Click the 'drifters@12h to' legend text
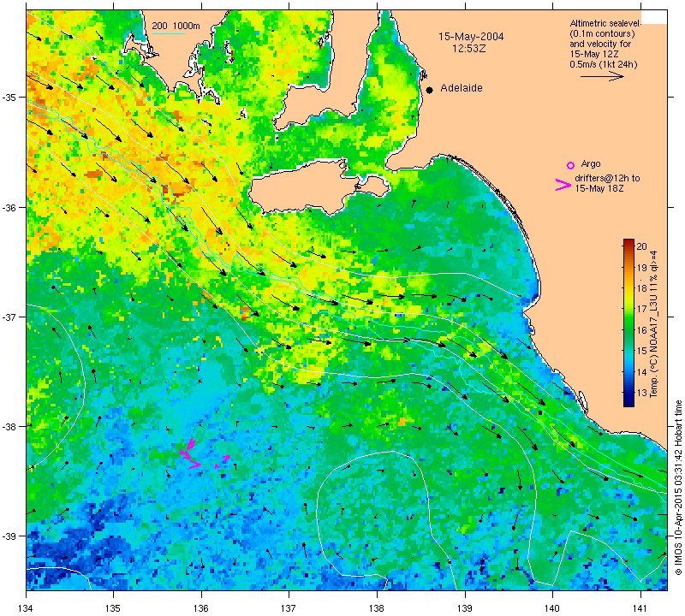685x616 pixels. (x=607, y=178)
